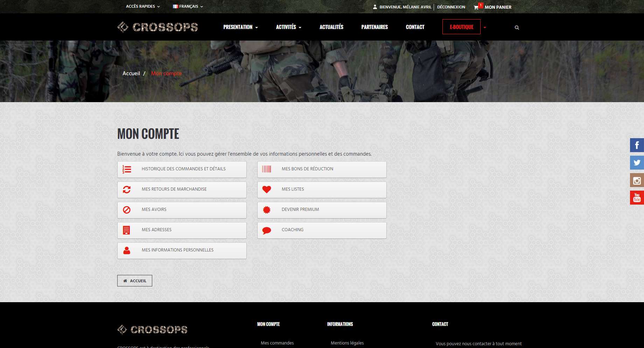Open the Instagram social sidebar icon
644x348 pixels.
point(637,180)
